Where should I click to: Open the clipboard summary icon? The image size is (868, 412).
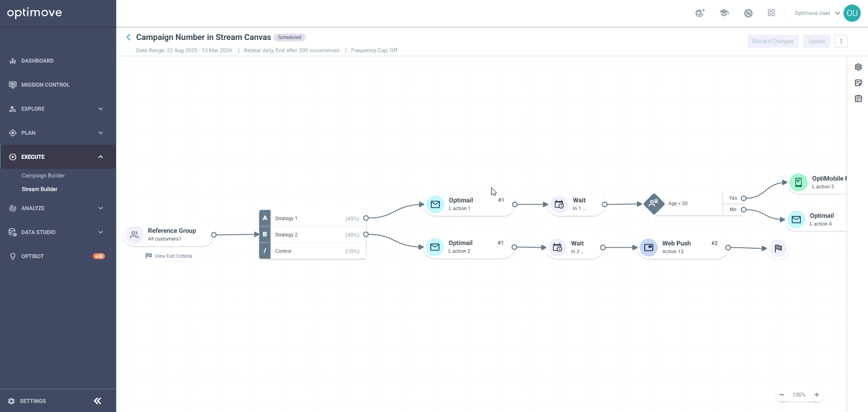click(x=858, y=98)
